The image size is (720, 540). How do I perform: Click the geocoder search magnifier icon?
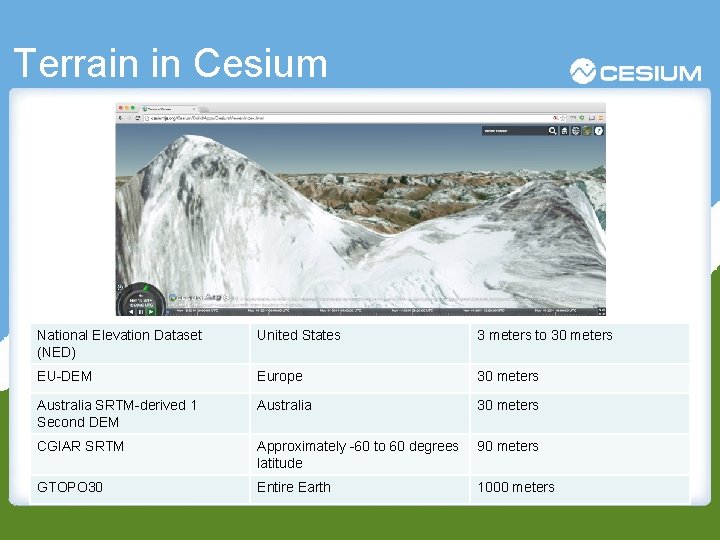(552, 131)
